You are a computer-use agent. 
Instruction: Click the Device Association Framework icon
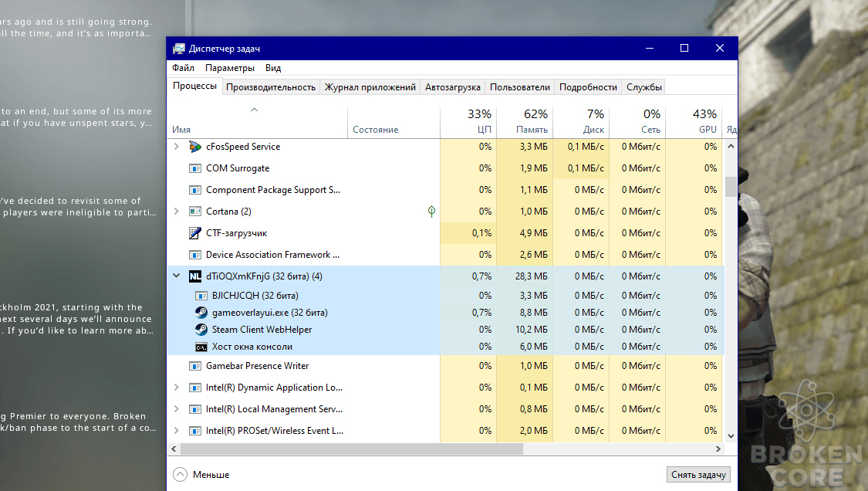pyautogui.click(x=195, y=255)
